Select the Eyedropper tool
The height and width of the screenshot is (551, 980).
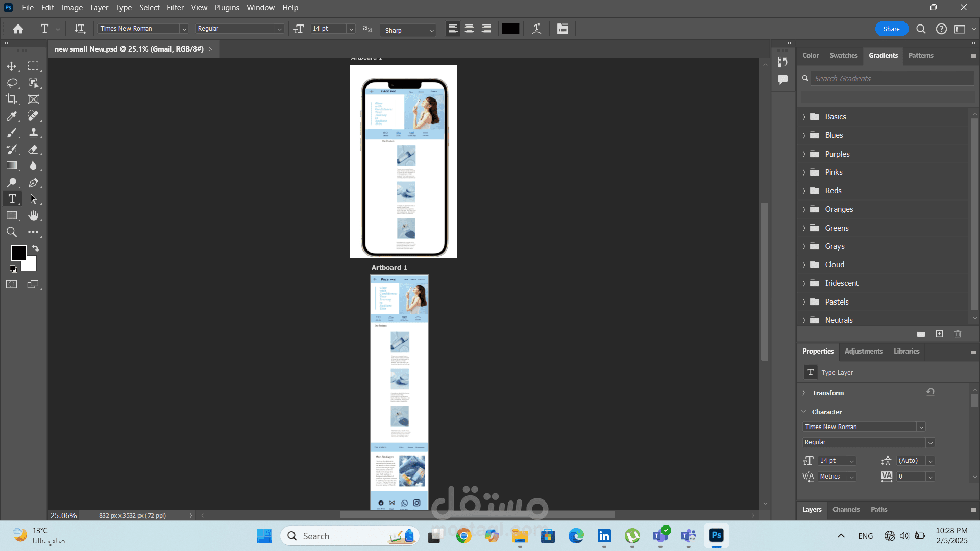coord(12,116)
